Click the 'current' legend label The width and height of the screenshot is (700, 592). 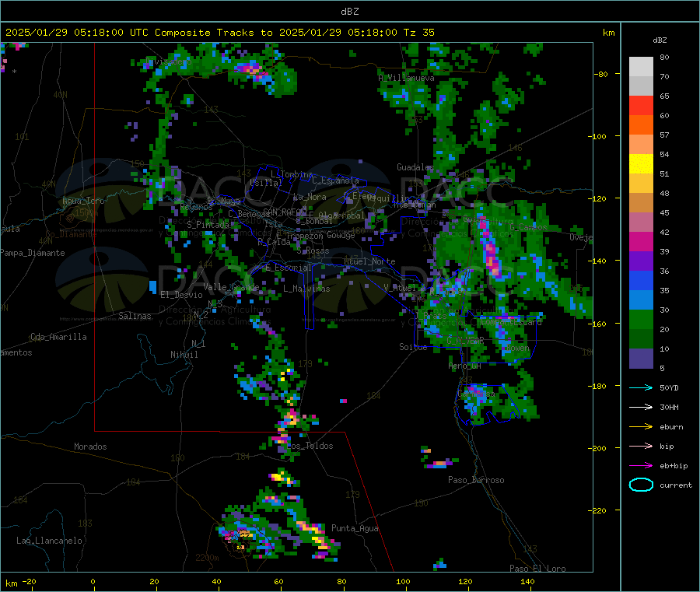click(676, 485)
